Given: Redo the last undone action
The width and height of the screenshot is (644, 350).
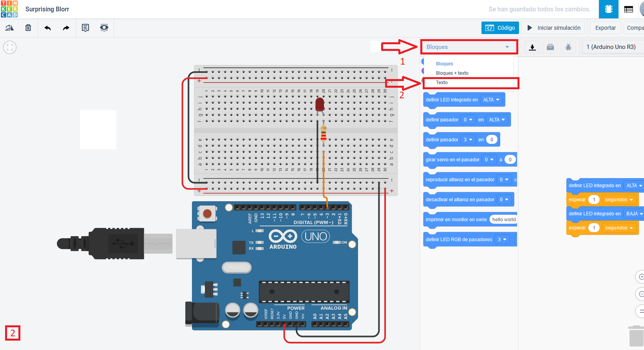Looking at the screenshot, I should [x=66, y=28].
